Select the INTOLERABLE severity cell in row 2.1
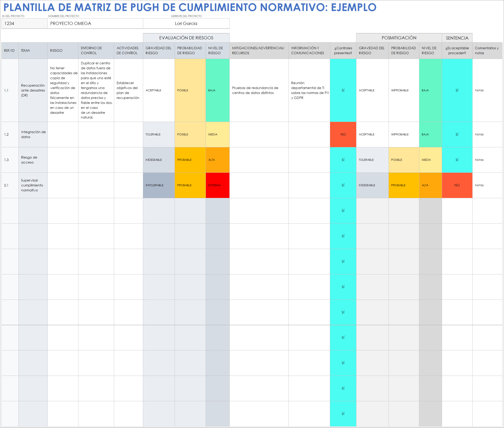Viewport: 504px width, 428px height. click(x=159, y=185)
